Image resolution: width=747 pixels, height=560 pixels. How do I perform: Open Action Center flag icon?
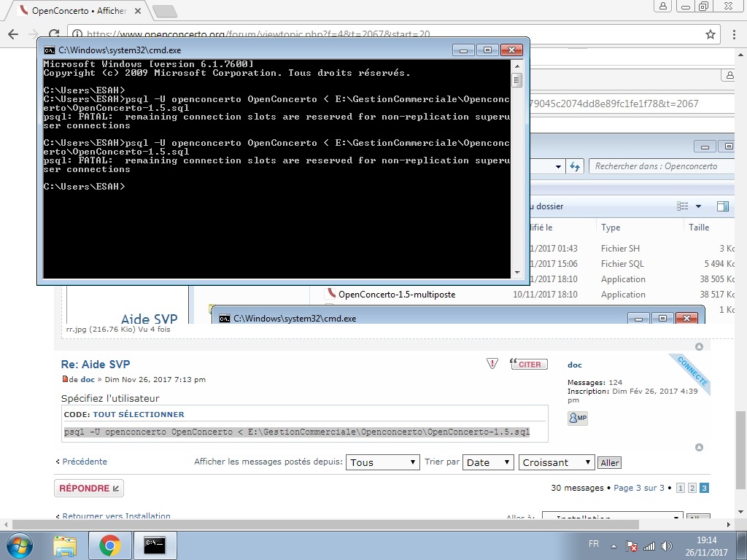pos(632,546)
